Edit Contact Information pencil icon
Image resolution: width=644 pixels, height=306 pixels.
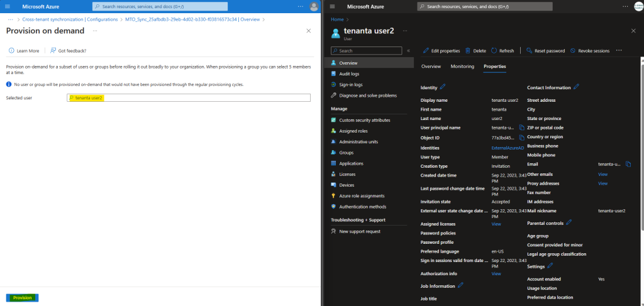click(x=576, y=87)
